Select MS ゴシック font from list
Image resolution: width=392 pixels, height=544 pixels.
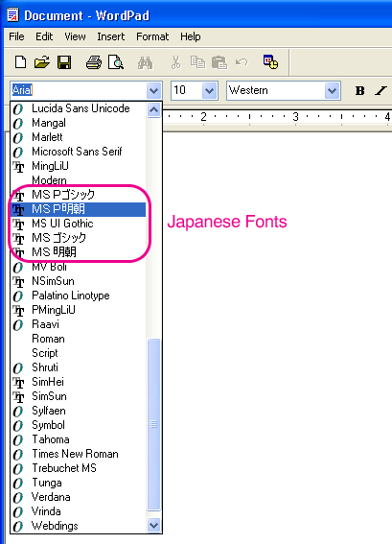[x=79, y=238]
